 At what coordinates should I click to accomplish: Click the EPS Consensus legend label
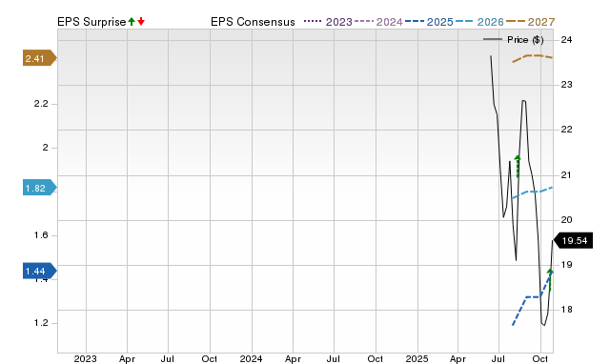[x=253, y=22]
